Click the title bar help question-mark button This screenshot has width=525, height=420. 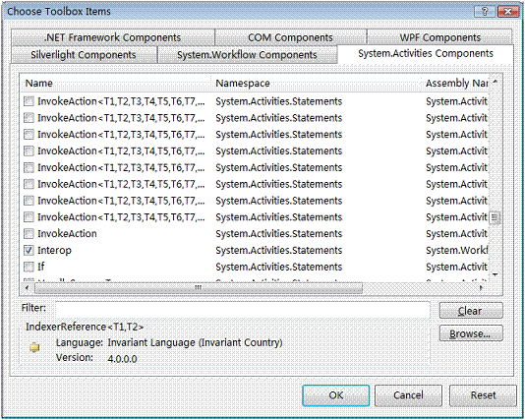(x=485, y=12)
